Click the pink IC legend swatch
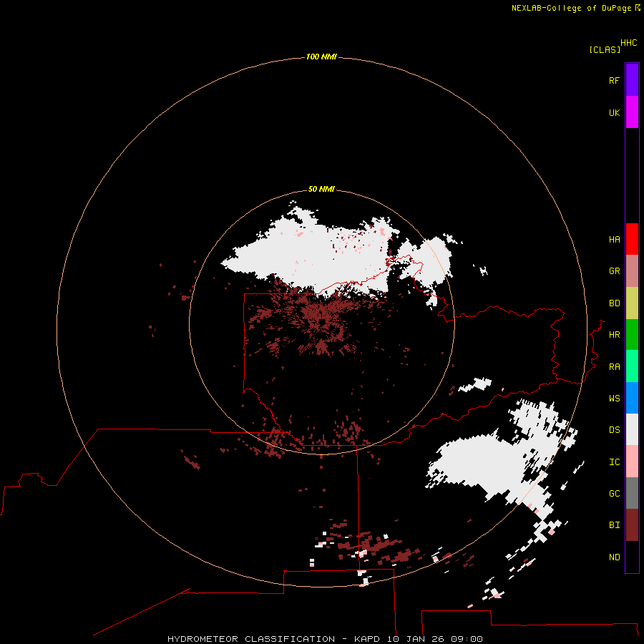644x644 pixels. click(x=632, y=462)
